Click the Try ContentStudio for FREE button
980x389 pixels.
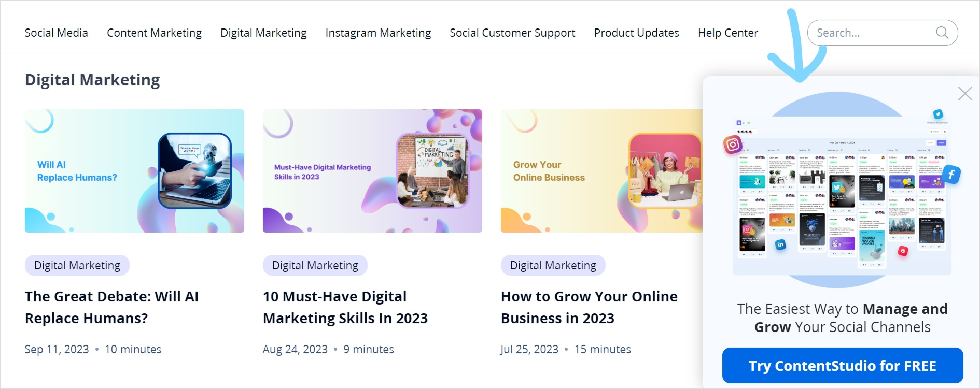click(843, 366)
